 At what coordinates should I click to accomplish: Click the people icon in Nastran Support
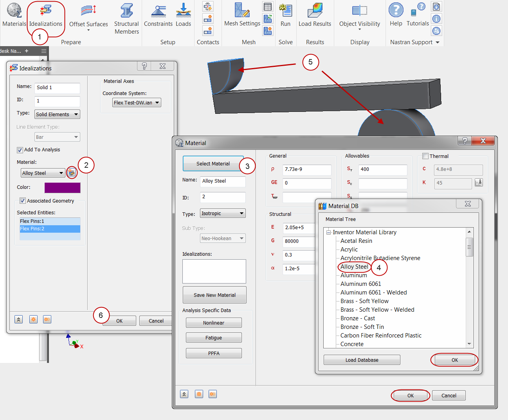tap(436, 31)
